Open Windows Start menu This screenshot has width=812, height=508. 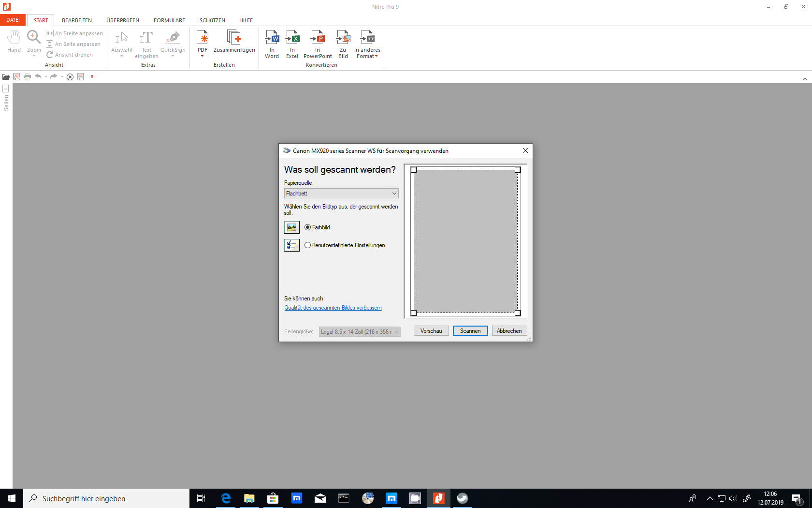(12, 498)
